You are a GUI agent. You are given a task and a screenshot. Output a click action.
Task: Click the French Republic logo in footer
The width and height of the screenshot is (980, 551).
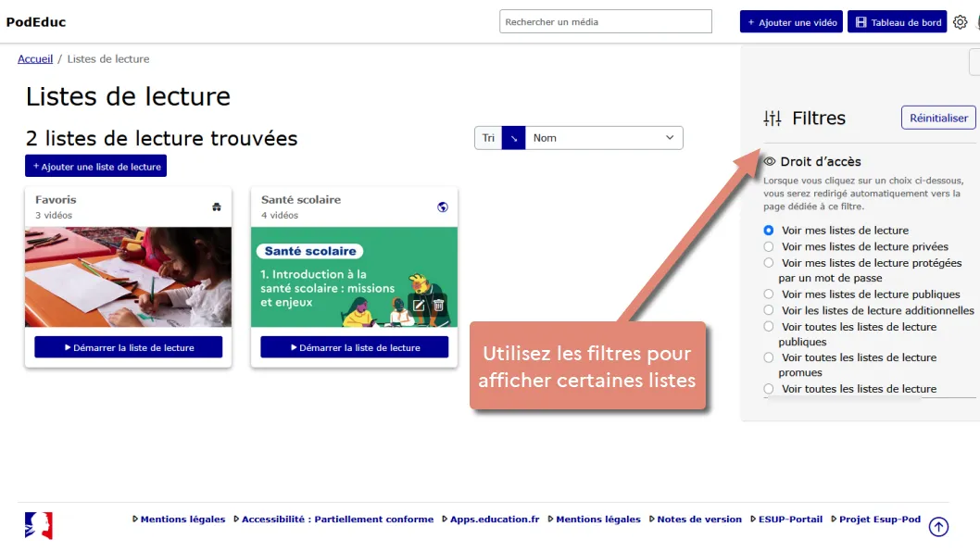point(39,525)
